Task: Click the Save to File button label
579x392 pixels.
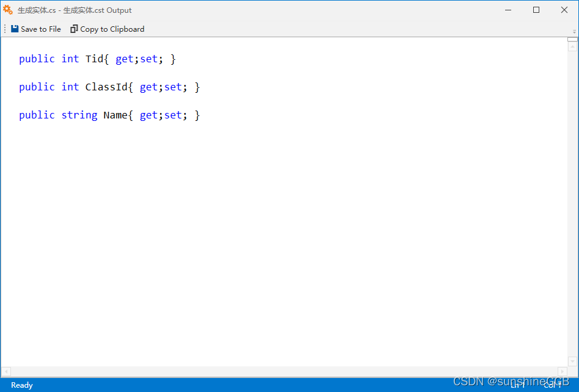Action: point(41,29)
